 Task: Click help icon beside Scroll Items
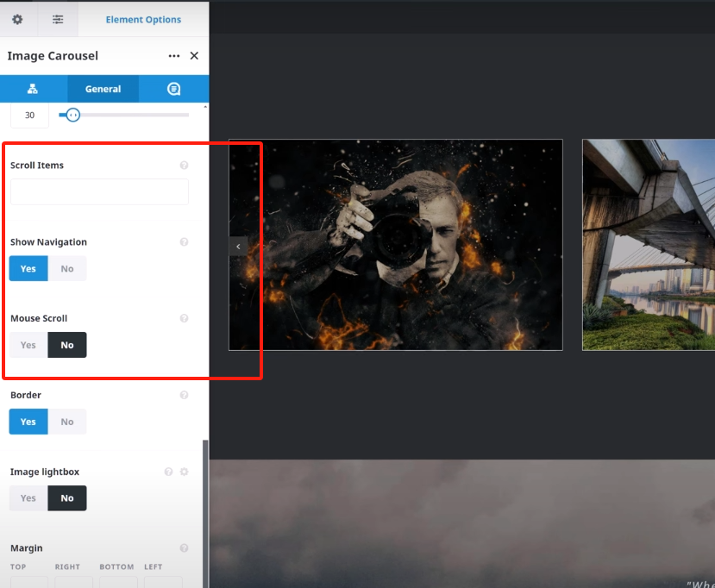tap(184, 166)
